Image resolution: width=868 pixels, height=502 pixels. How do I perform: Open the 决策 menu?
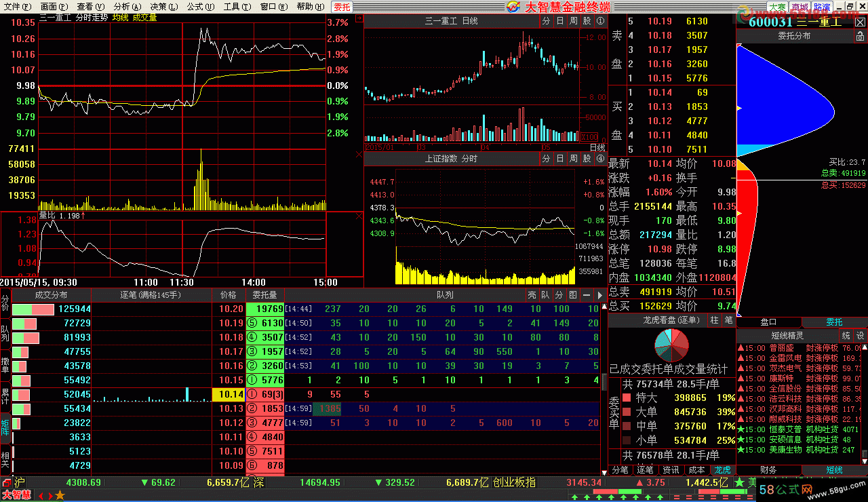(164, 7)
